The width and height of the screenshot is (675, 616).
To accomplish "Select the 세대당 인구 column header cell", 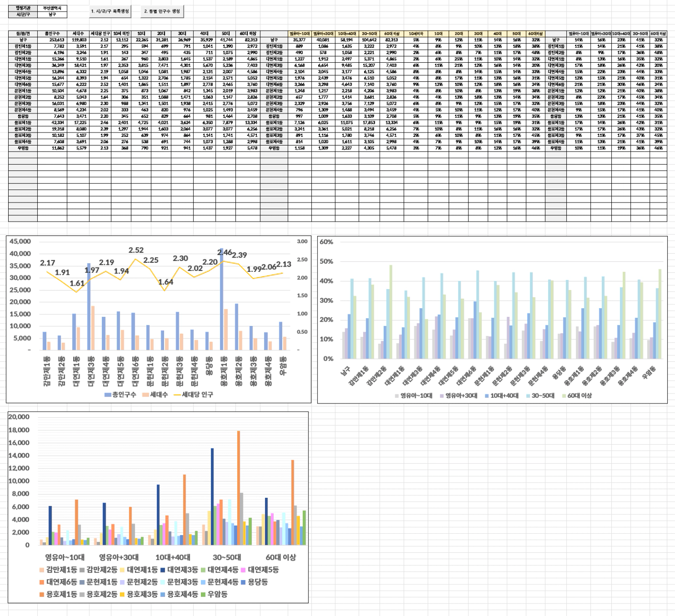I will tap(100, 34).
